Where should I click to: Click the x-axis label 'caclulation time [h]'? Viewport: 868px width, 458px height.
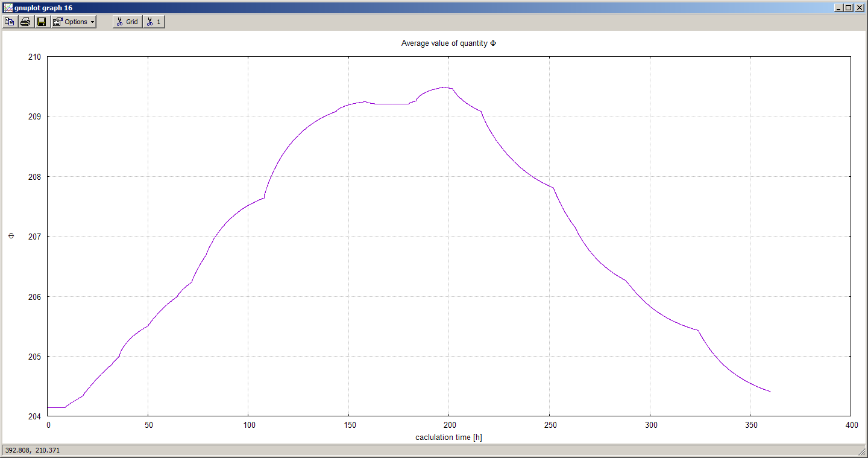pyautogui.click(x=448, y=437)
